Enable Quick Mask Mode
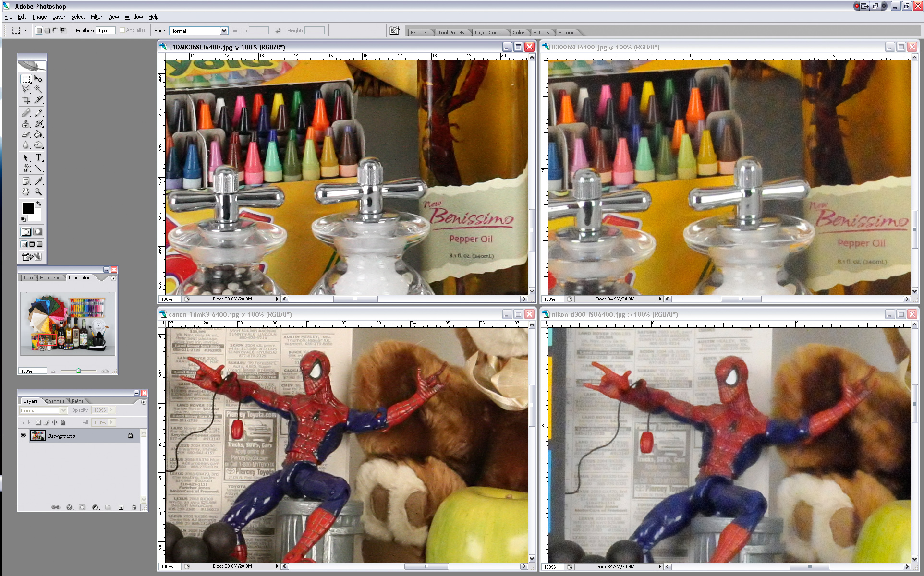 [38, 232]
